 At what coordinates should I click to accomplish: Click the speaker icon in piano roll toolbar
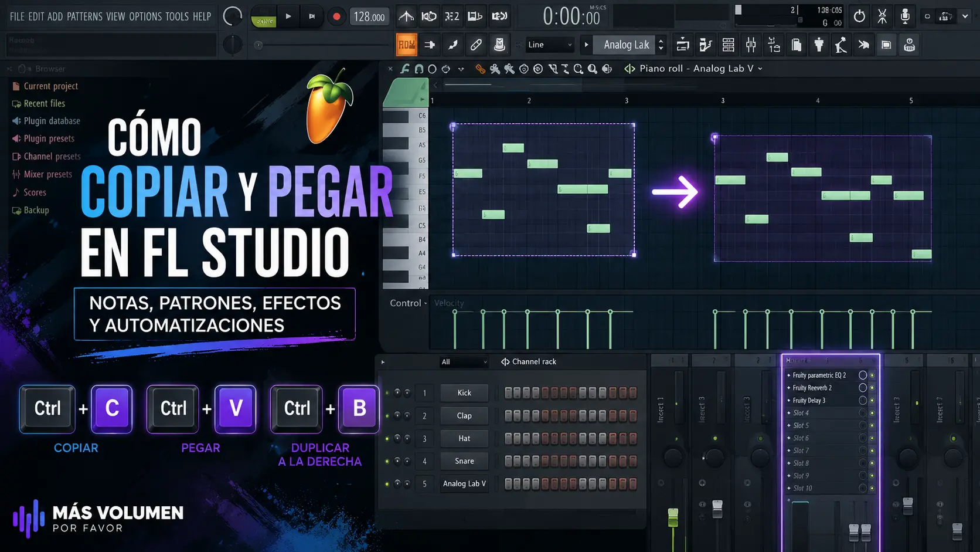pyautogui.click(x=607, y=69)
